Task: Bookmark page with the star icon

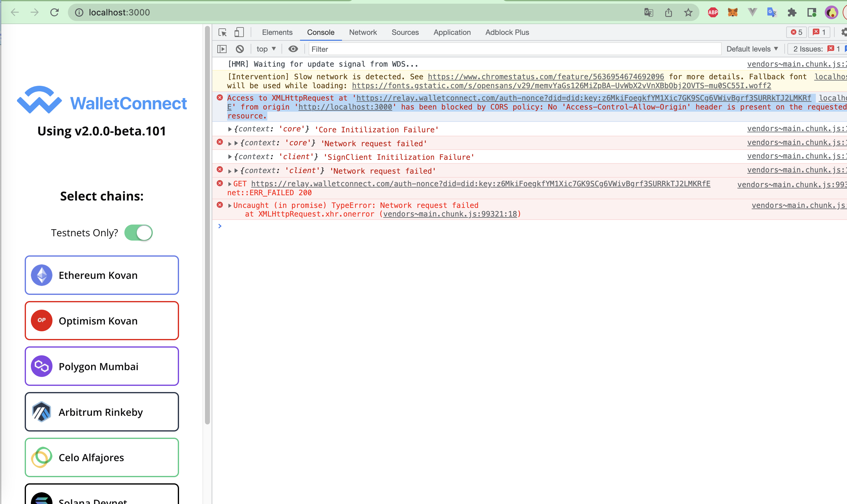Action: pos(688,13)
